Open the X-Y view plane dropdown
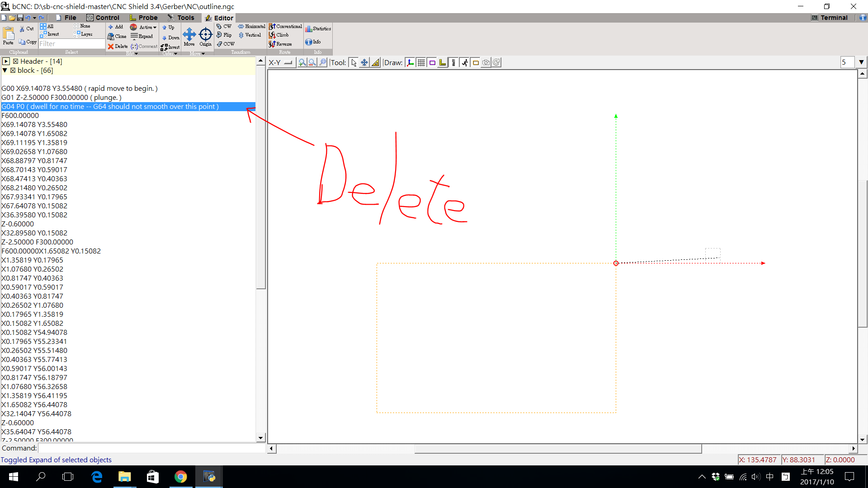Viewport: 868px width, 488px height. [x=281, y=62]
